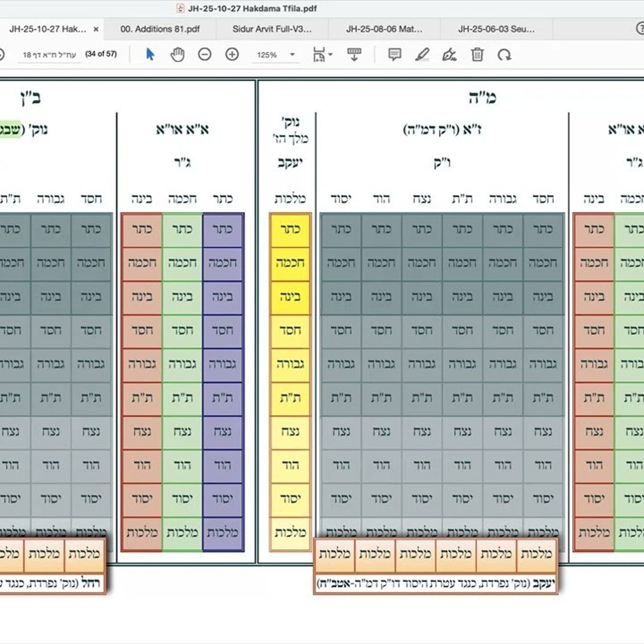Click the הוד column header under ו"ק

click(x=381, y=199)
